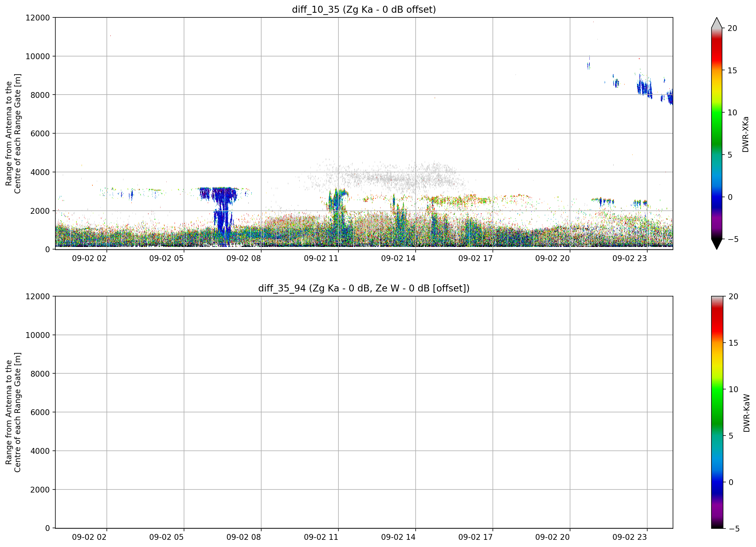Click the DWR-KaW colorbar label
Viewport: 756px width, 547px height.
pos(746,413)
